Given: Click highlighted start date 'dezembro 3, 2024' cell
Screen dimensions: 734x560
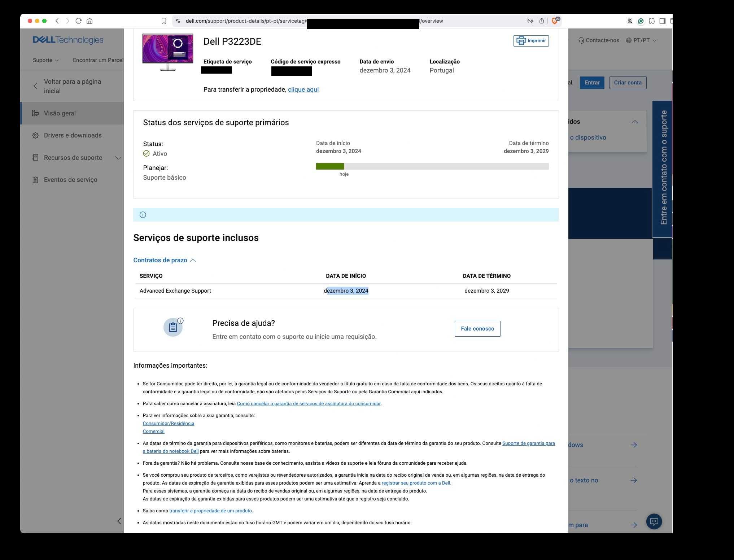Looking at the screenshot, I should click(346, 291).
